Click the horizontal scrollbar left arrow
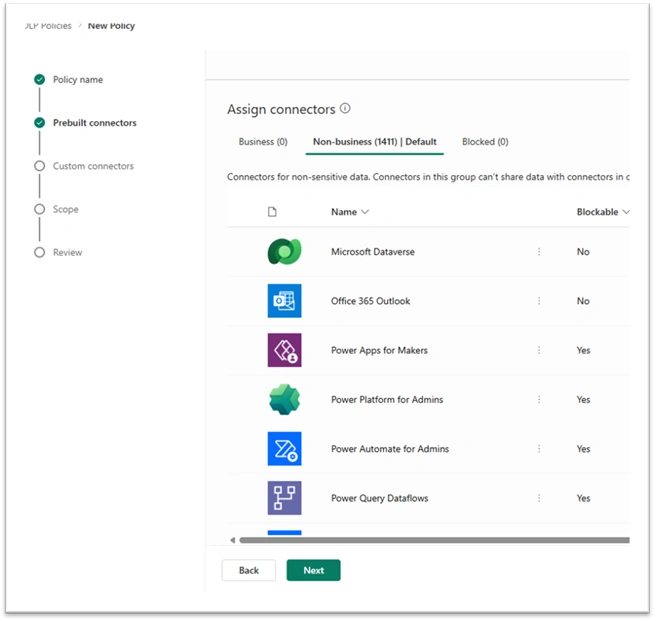The height and width of the screenshot is (621, 656). click(233, 540)
